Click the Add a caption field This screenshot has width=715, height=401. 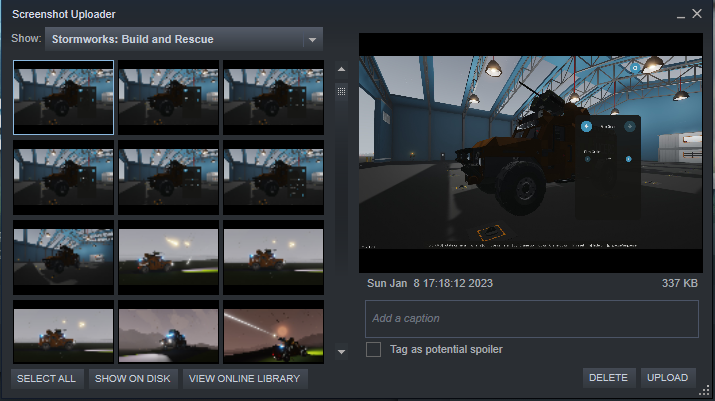pyautogui.click(x=532, y=318)
